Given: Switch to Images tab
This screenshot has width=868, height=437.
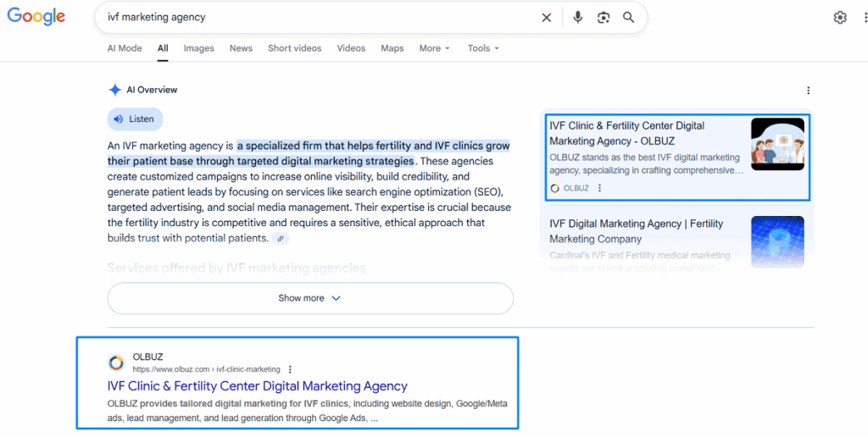Looking at the screenshot, I should pyautogui.click(x=198, y=48).
